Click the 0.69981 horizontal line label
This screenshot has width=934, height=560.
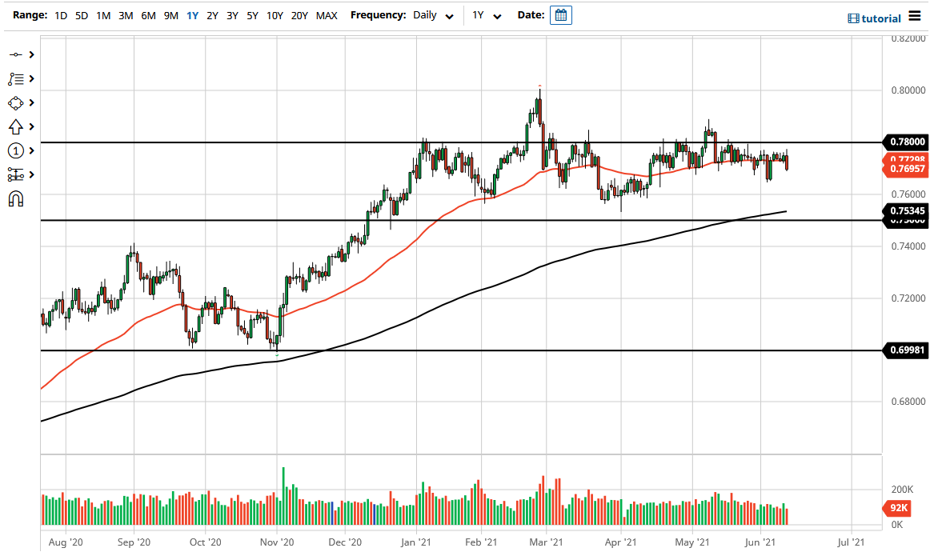coord(908,350)
